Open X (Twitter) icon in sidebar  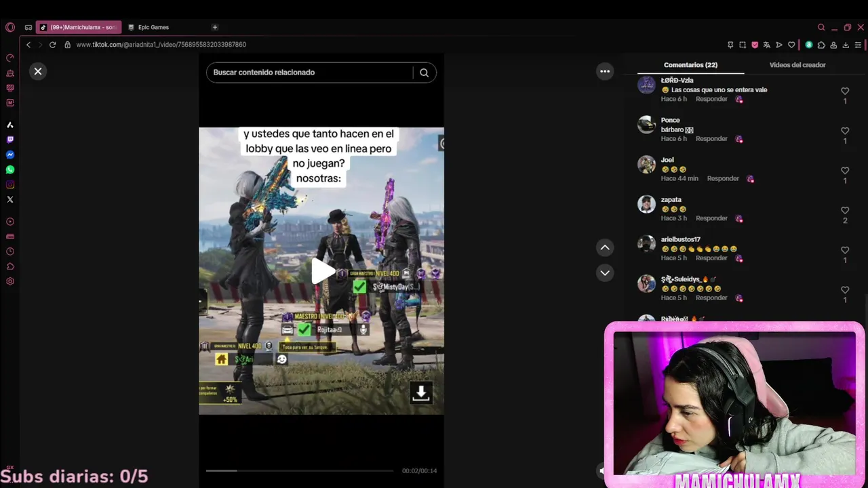10,199
